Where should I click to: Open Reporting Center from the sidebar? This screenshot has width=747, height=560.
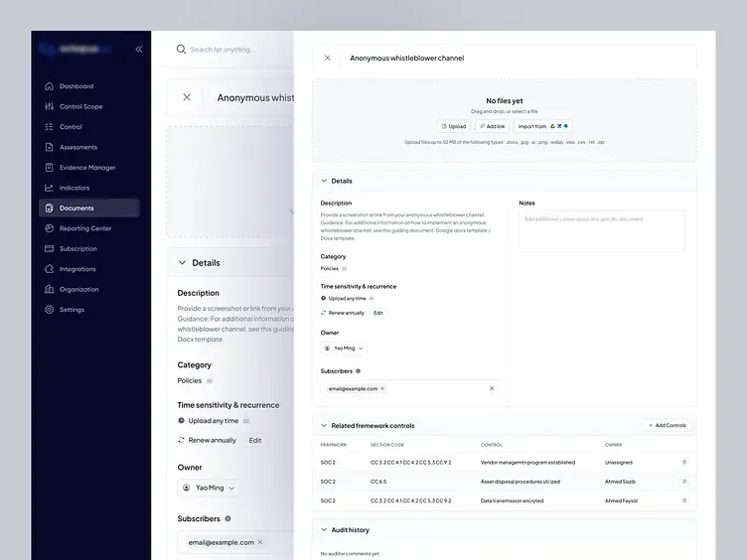click(84, 228)
